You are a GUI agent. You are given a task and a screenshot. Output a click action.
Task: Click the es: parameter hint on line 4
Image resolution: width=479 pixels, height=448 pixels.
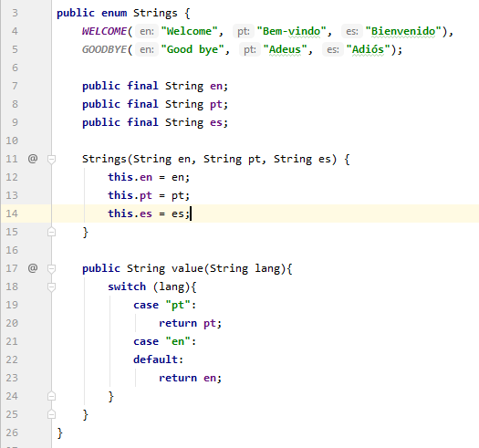[352, 31]
